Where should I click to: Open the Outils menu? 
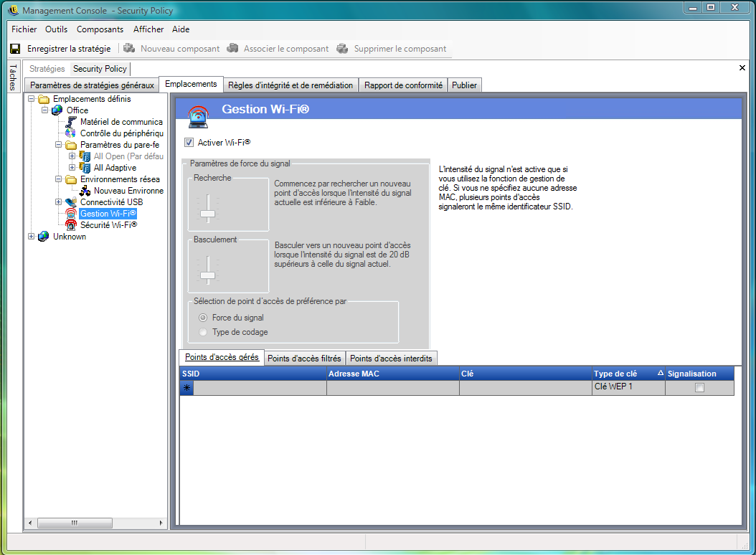[56, 29]
